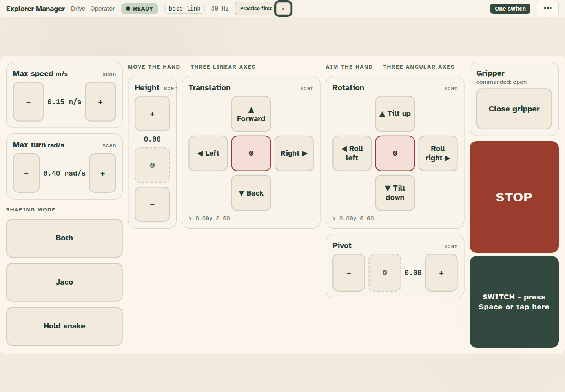The width and height of the screenshot is (565, 392).
Task: Move the hand Right
Action: [x=294, y=153]
